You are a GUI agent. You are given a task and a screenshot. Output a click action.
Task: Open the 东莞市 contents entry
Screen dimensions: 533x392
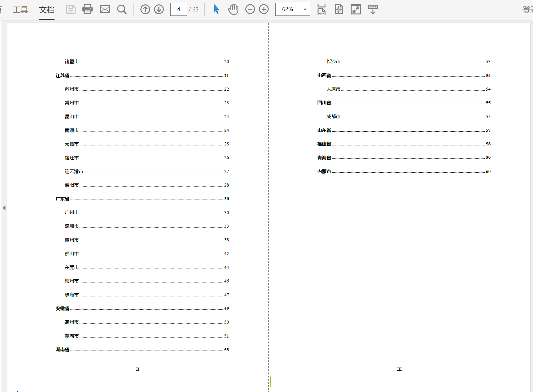point(147,267)
